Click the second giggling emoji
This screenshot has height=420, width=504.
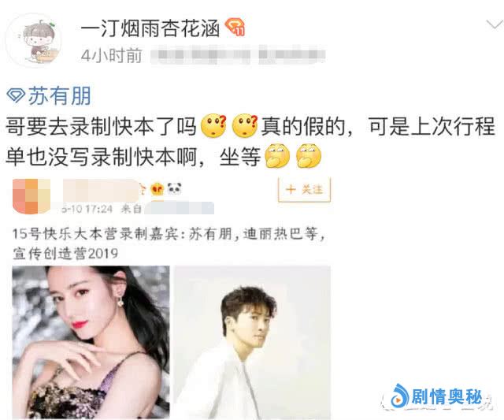(x=308, y=156)
